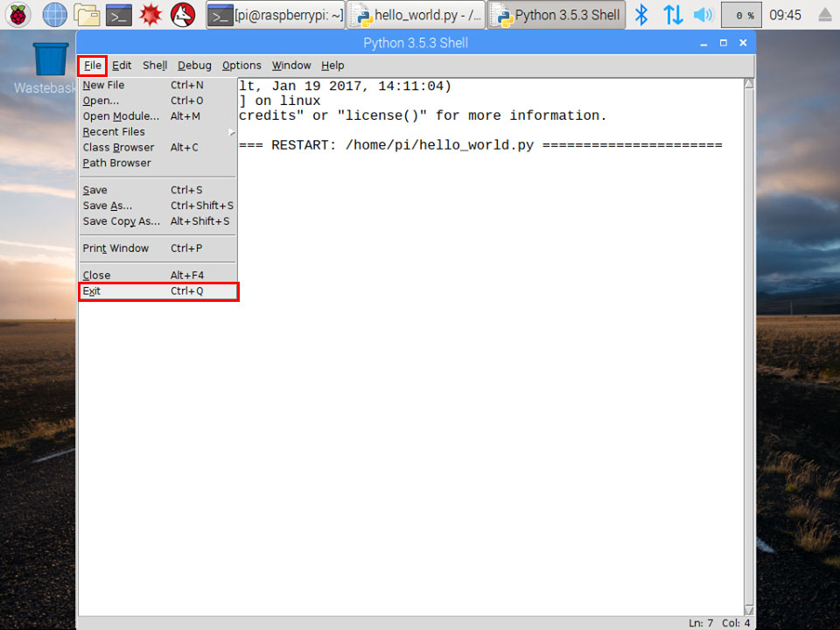The width and height of the screenshot is (840, 630).
Task: Open the Options menu
Action: point(241,66)
